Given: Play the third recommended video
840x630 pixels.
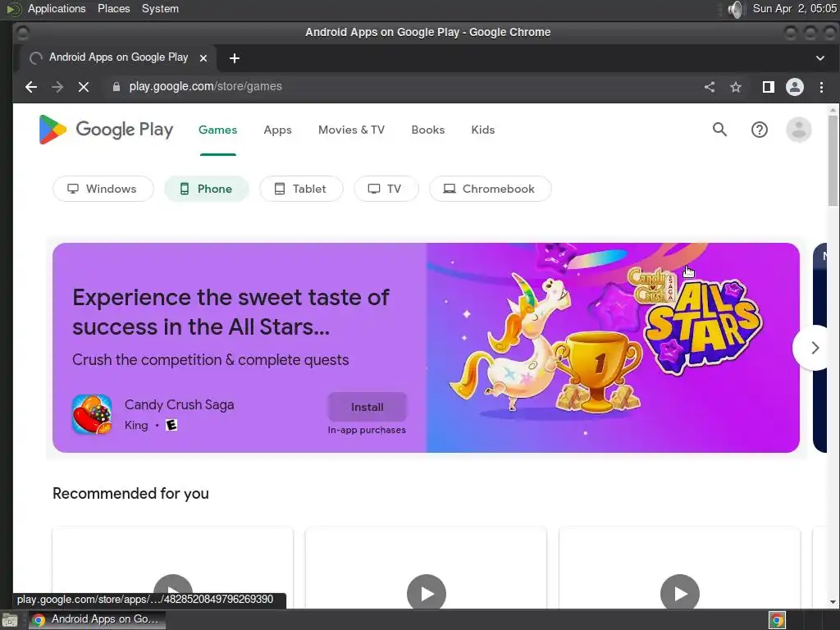Looking at the screenshot, I should 680,594.
